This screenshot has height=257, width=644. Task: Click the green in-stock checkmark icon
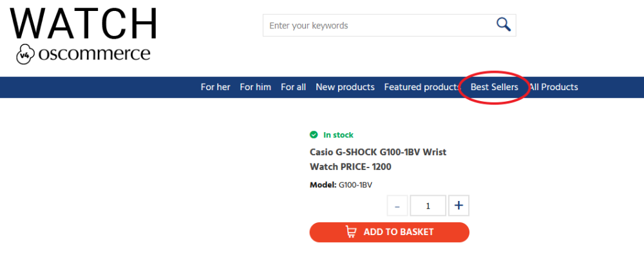pyautogui.click(x=314, y=135)
